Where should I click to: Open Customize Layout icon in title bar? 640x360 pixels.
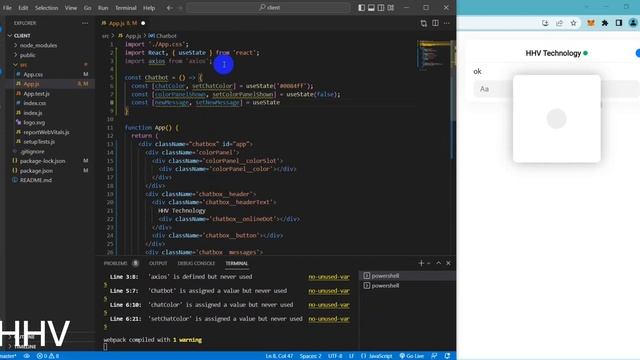click(x=391, y=7)
